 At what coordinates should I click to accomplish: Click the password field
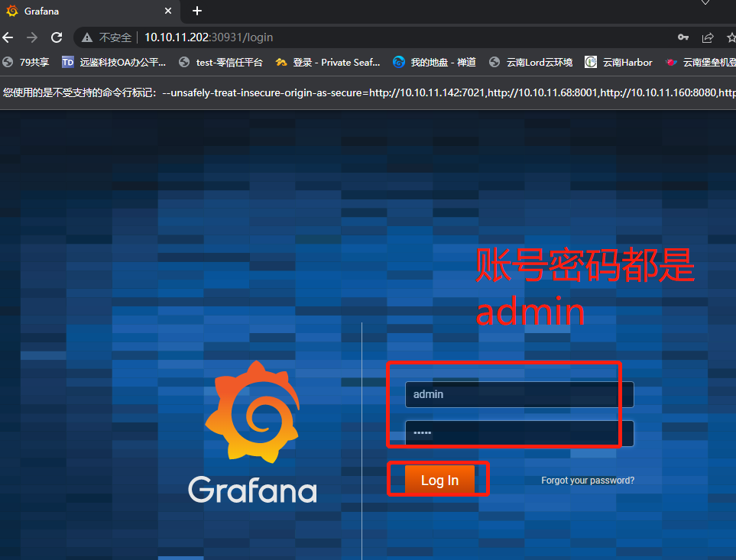tap(519, 433)
